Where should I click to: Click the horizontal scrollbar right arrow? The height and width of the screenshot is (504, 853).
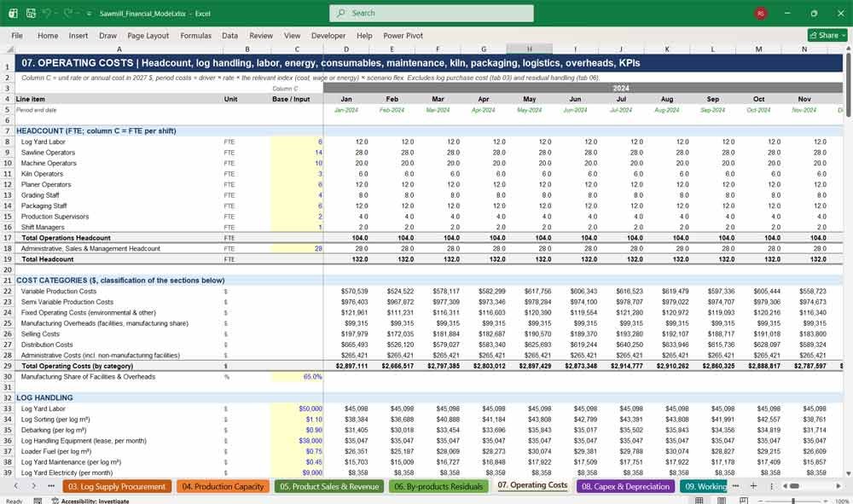click(838, 486)
